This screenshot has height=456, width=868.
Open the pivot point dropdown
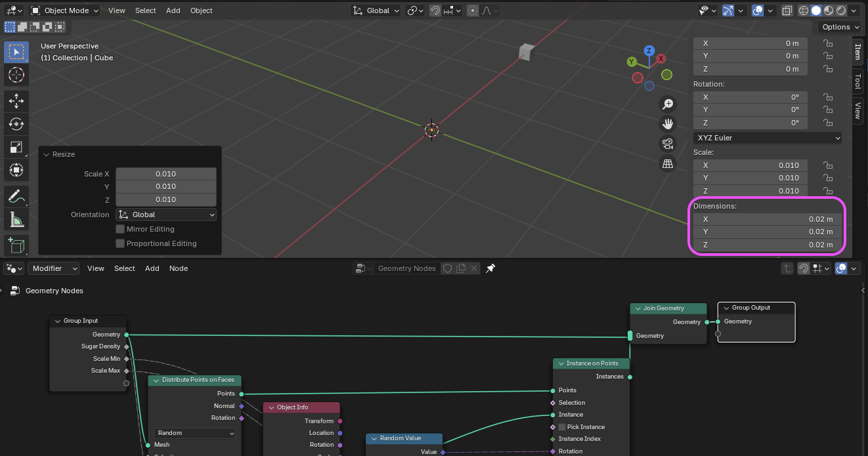pyautogui.click(x=415, y=10)
